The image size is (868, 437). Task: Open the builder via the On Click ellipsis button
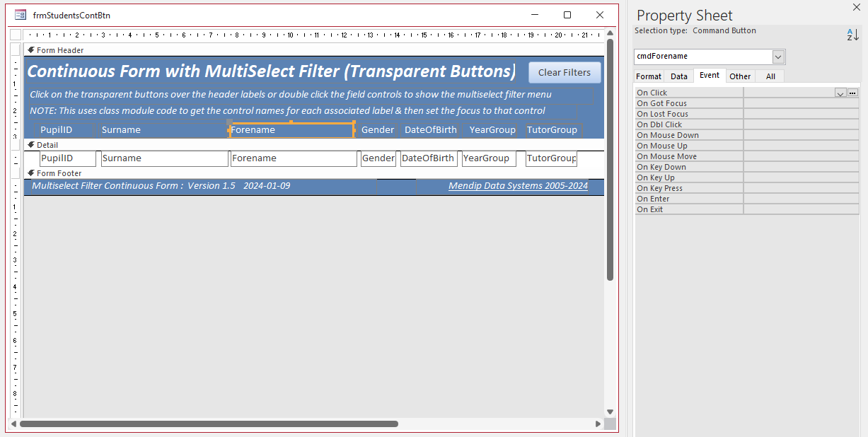[x=853, y=93]
